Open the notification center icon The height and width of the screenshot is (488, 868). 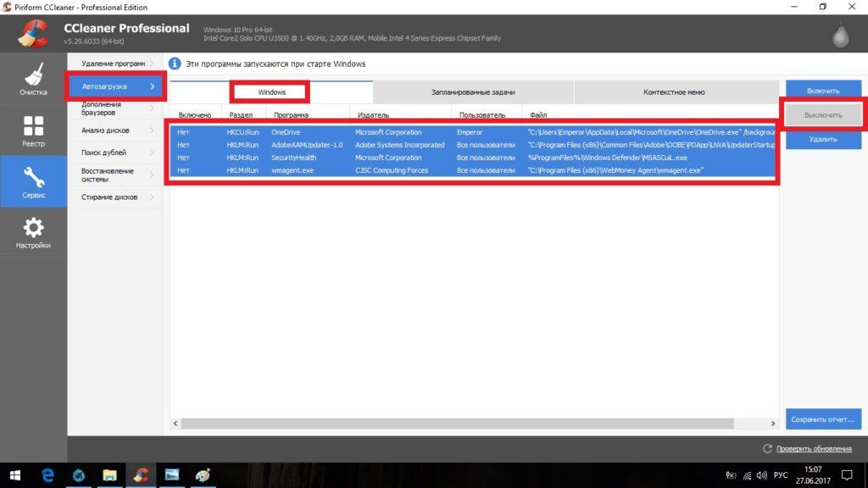click(847, 475)
